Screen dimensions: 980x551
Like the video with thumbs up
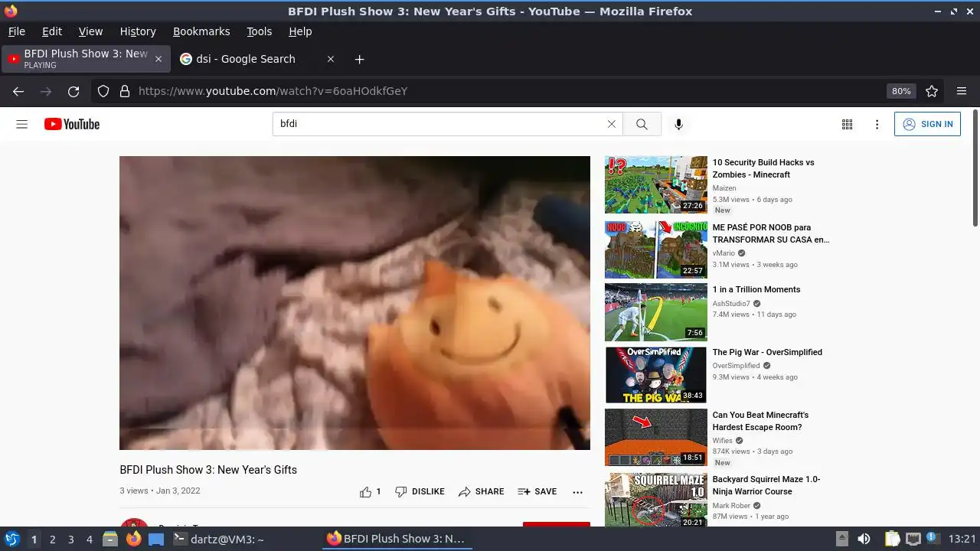370,491
